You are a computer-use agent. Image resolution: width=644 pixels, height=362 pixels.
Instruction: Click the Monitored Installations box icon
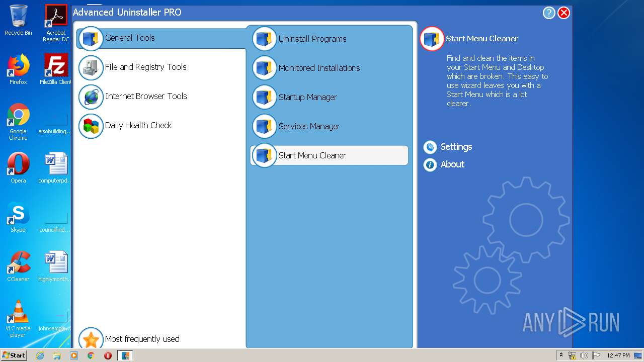264,68
